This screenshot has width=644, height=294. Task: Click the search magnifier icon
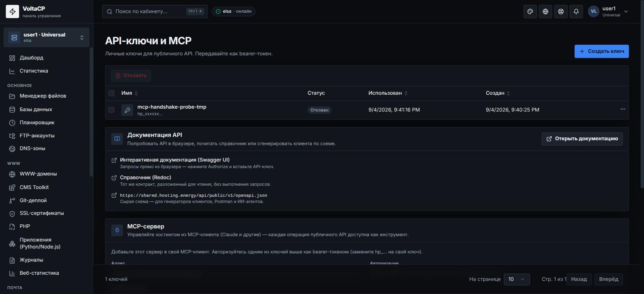tap(110, 11)
